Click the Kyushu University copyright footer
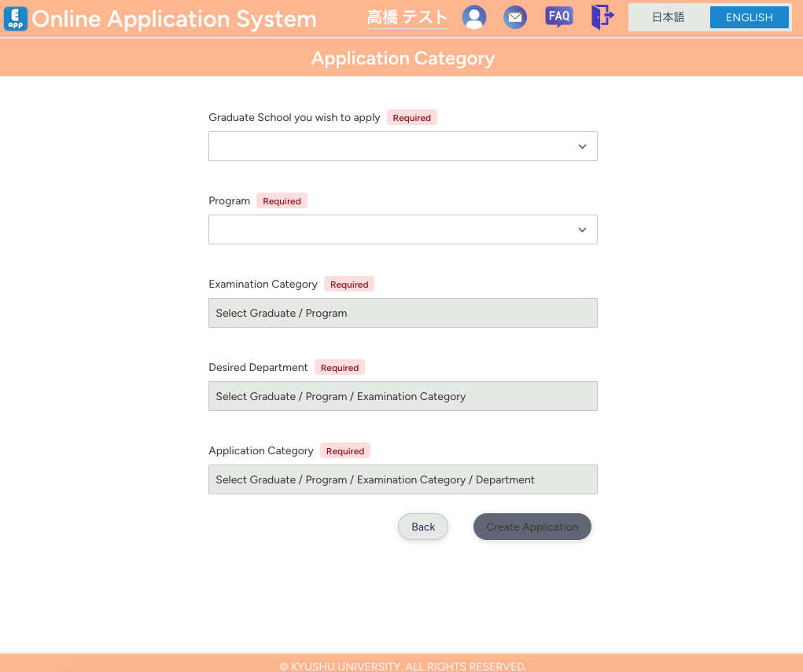Screen dimensions: 803x672 (x=403, y=666)
